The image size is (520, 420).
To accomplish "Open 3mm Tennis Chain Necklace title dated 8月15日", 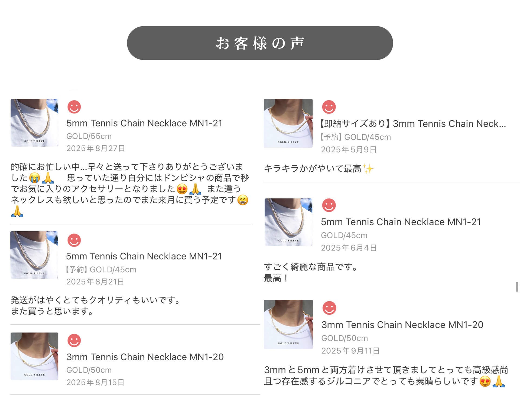I will click(145, 357).
